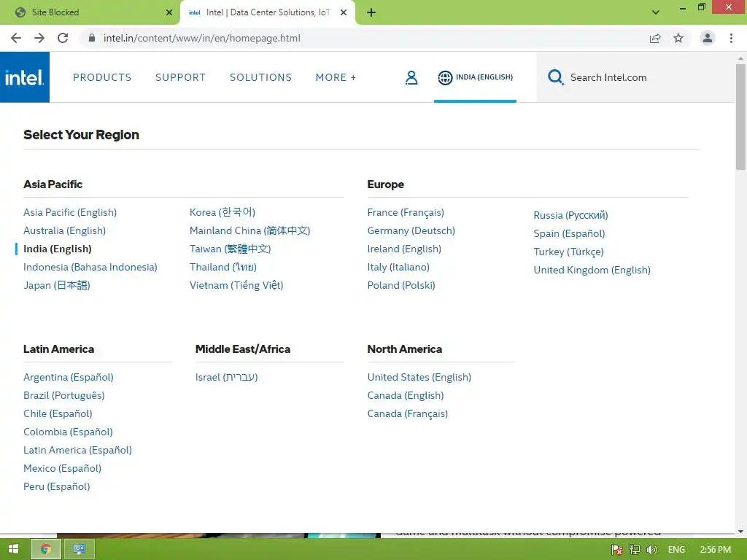Go back using browser back arrow

(16, 38)
